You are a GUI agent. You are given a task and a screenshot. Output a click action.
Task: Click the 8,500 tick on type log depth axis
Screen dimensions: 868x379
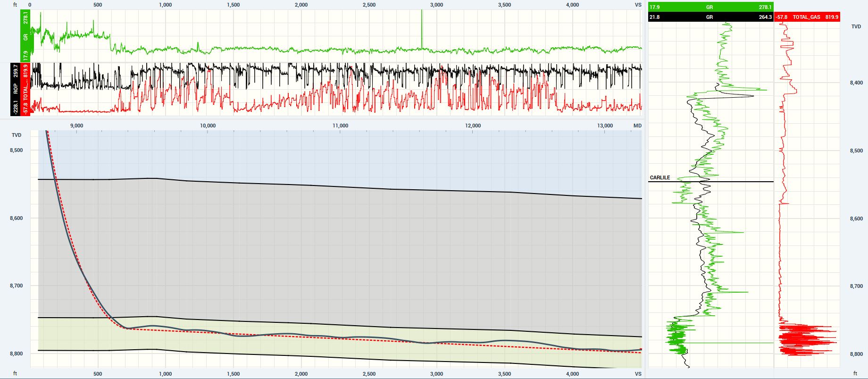pyautogui.click(x=856, y=151)
